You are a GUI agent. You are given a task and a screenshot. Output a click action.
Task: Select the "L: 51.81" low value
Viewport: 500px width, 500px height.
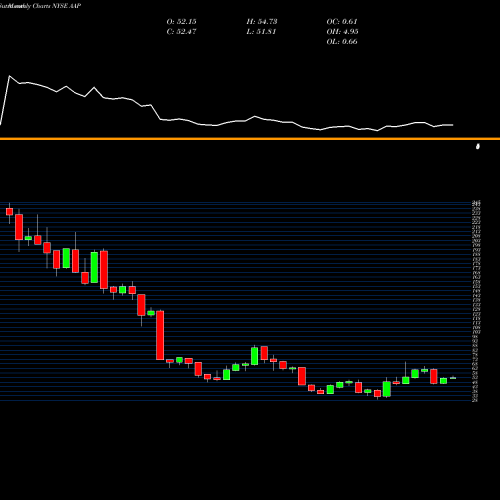[x=261, y=32]
